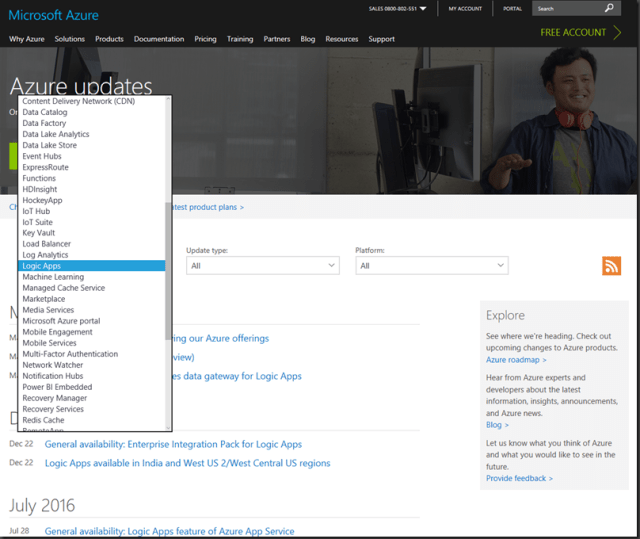This screenshot has width=640, height=539.
Task: Open the Resources menu item
Action: pos(342,39)
